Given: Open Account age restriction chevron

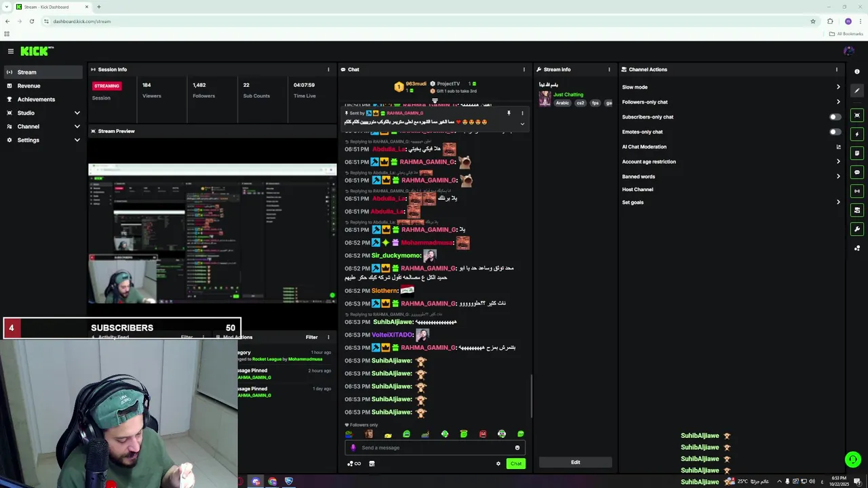Looking at the screenshot, I should pyautogui.click(x=838, y=161).
